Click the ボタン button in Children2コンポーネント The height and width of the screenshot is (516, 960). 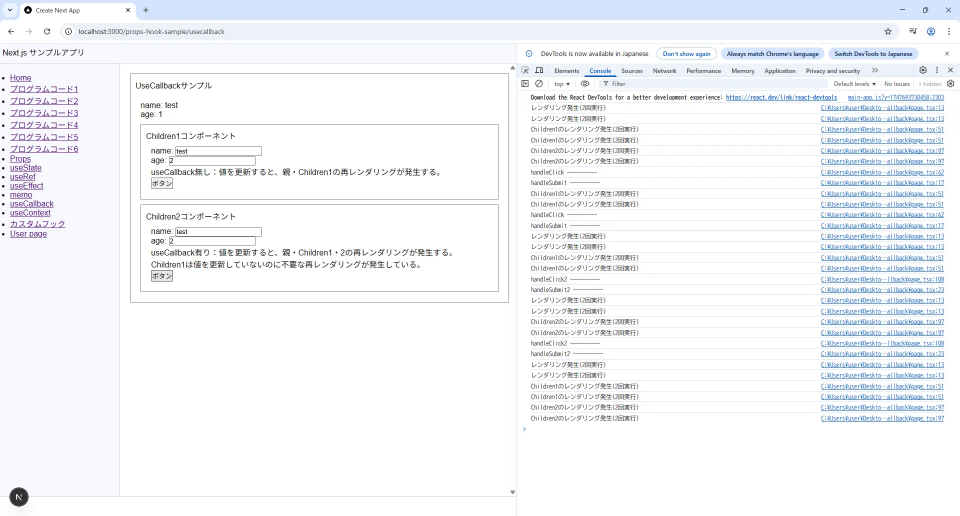click(x=162, y=276)
